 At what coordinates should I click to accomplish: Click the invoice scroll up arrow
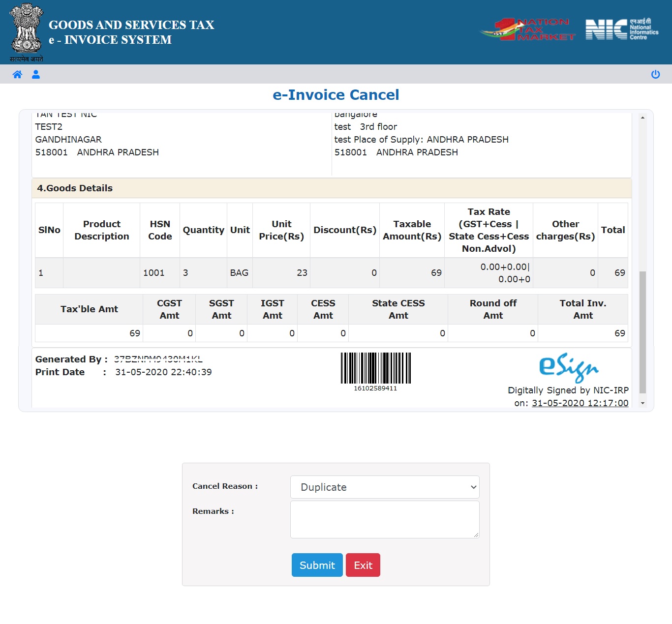(642, 118)
